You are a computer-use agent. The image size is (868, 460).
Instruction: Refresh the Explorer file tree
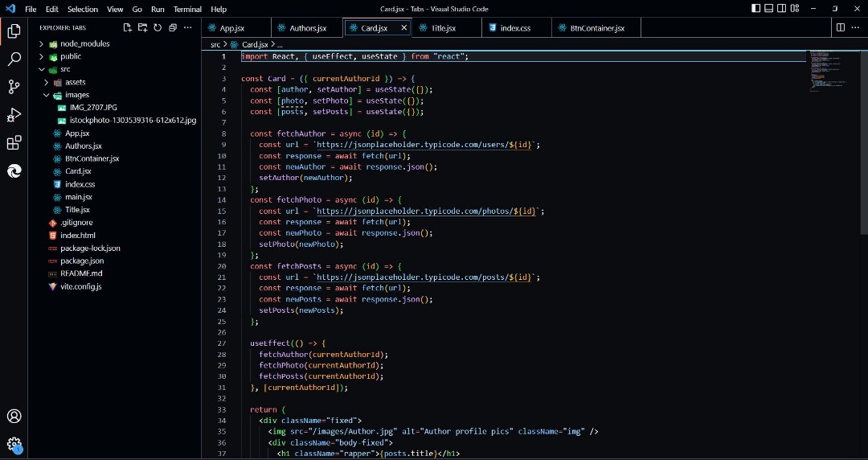pos(158,27)
